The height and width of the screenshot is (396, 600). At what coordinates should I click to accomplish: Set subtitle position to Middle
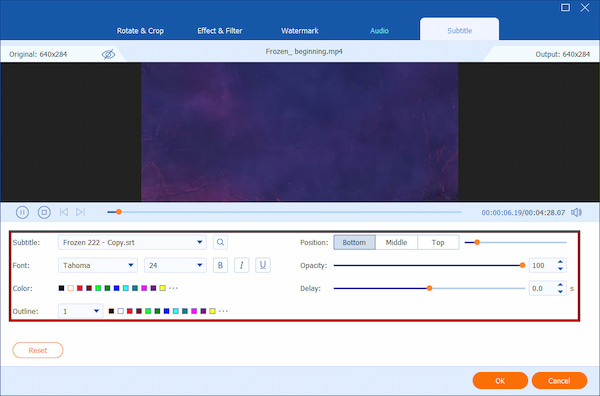tap(396, 242)
